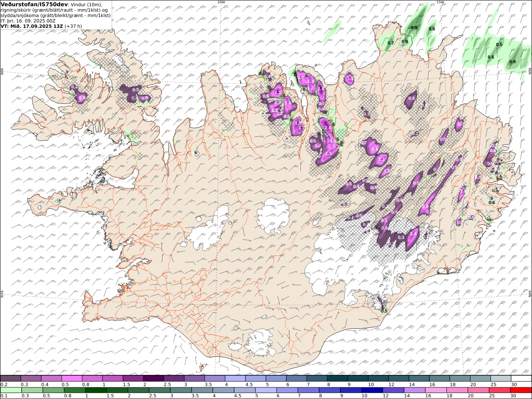Select the gray-green swatch above 3 in bottom legend row
The image size is (532, 399).
181,390
